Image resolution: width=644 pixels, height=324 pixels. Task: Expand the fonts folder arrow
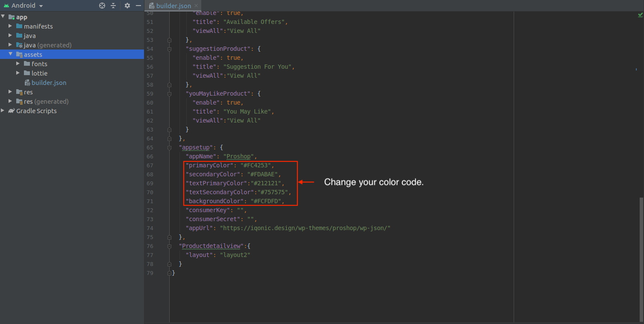click(x=18, y=64)
